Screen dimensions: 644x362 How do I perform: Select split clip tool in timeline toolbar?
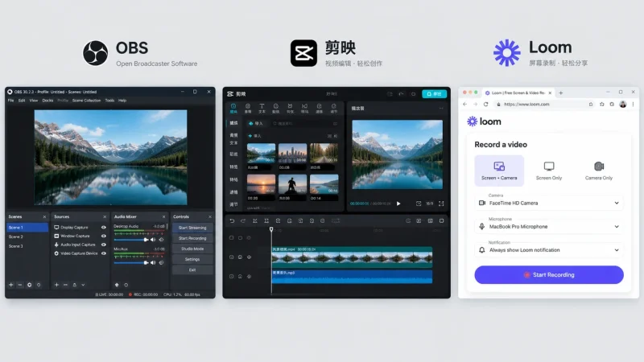point(255,220)
